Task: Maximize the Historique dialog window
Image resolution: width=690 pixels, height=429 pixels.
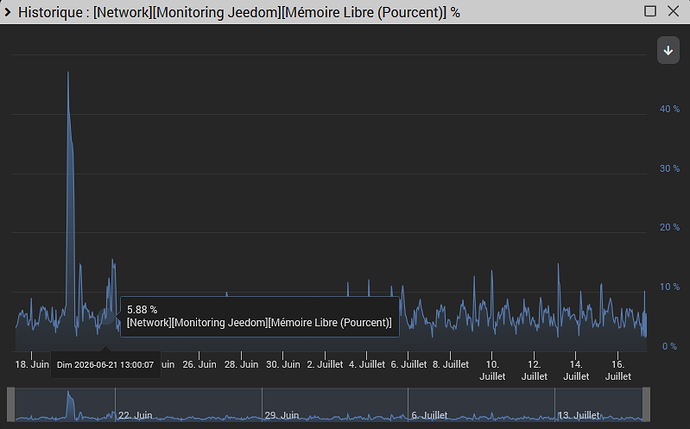Action: 650,11
